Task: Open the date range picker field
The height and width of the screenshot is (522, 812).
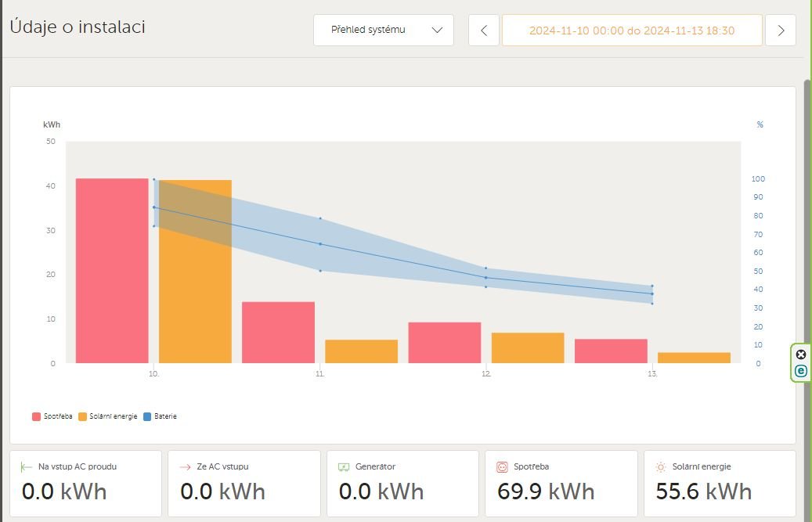Action: point(631,31)
